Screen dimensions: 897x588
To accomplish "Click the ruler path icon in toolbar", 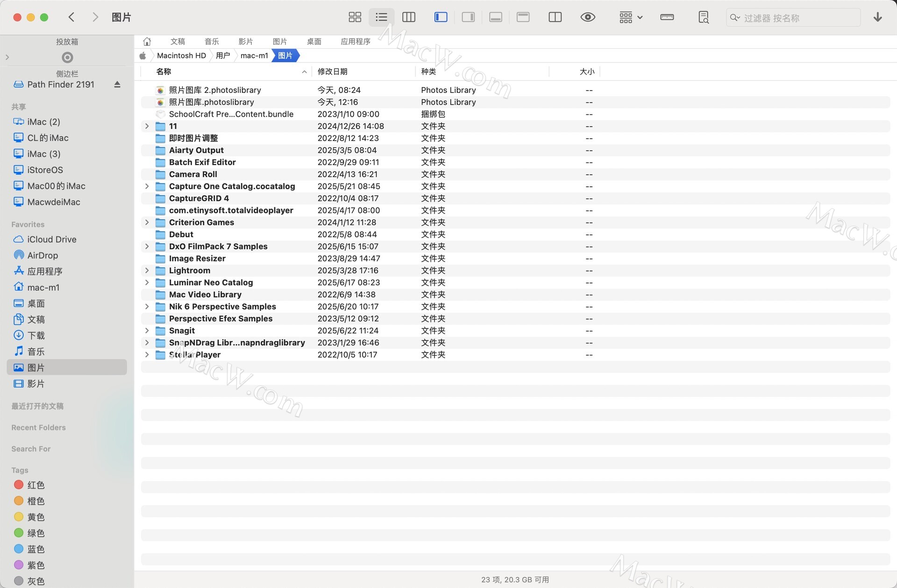I will (x=667, y=17).
